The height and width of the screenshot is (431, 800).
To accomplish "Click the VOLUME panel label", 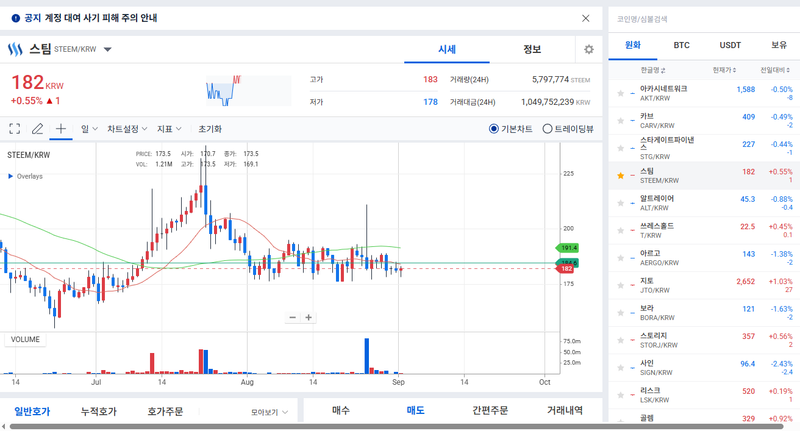I will click(x=25, y=340).
